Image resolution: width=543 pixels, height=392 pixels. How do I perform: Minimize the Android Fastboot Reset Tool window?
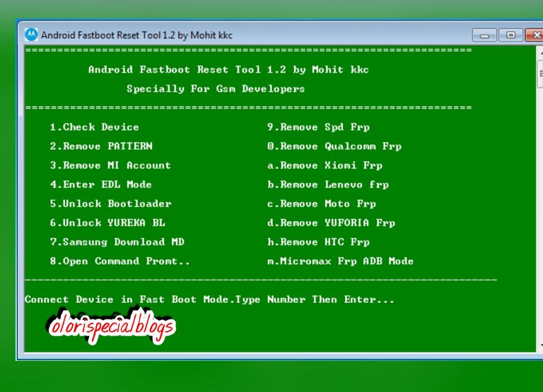pyautogui.click(x=484, y=35)
